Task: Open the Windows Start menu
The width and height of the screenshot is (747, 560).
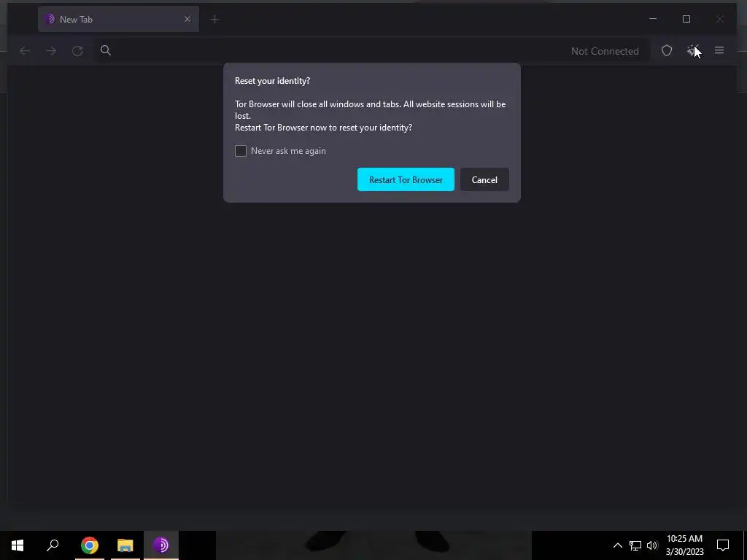Action: (x=18, y=545)
